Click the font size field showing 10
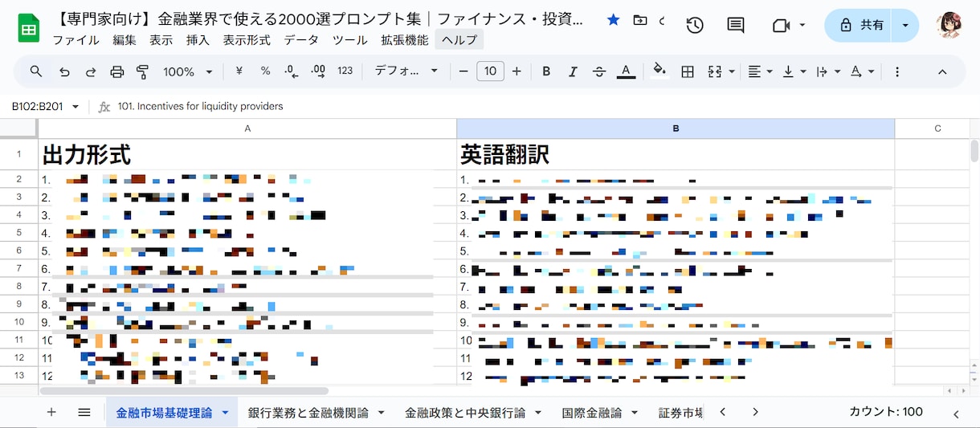The width and height of the screenshot is (980, 428). click(490, 71)
